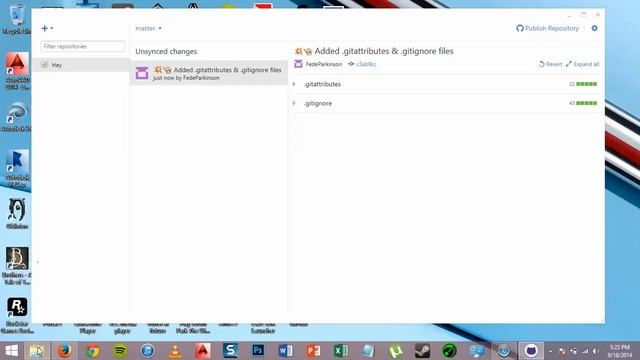The image size is (640, 360).
Task: Focus the Filter repositories field
Action: (83, 47)
